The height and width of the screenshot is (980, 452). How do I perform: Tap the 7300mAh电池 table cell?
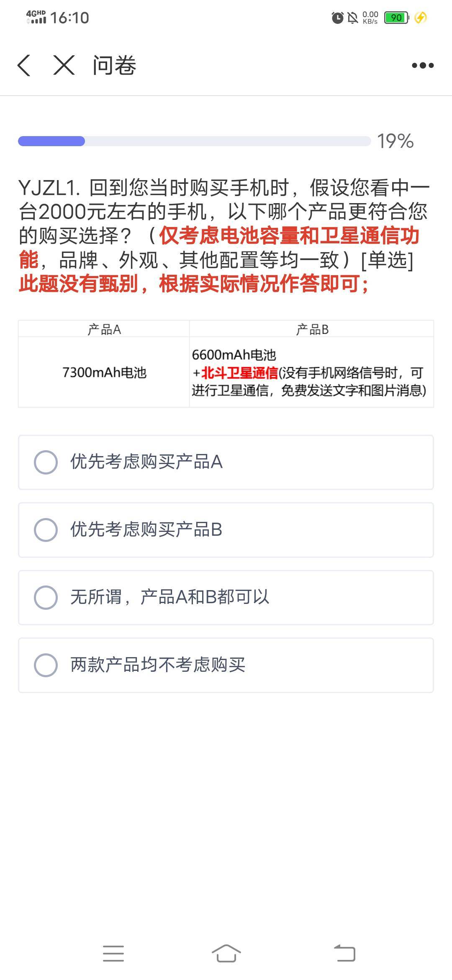click(104, 372)
